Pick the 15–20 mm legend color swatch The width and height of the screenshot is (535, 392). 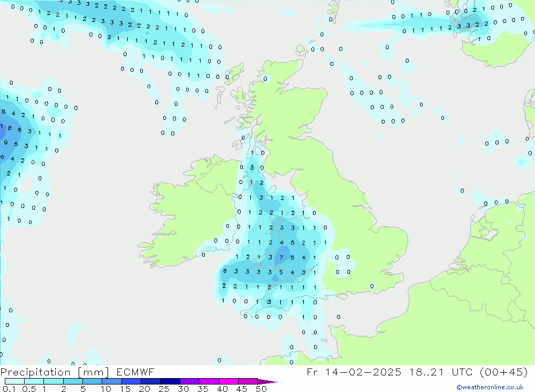pos(132,381)
